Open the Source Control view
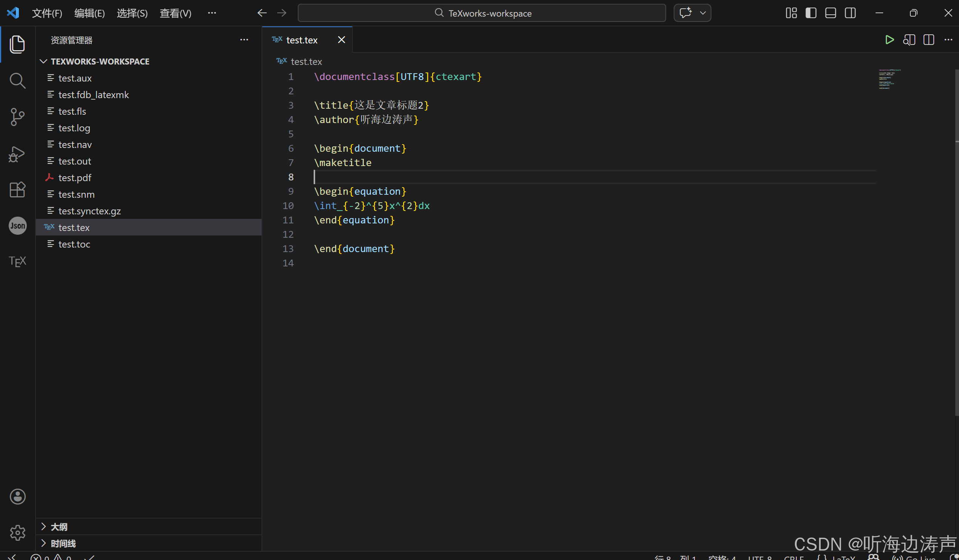 point(17,117)
